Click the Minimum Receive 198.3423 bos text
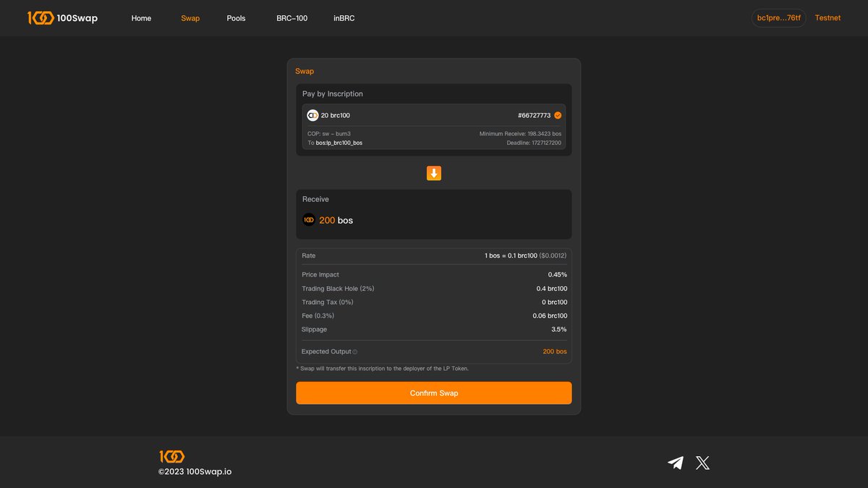This screenshot has width=868, height=488. coord(520,134)
